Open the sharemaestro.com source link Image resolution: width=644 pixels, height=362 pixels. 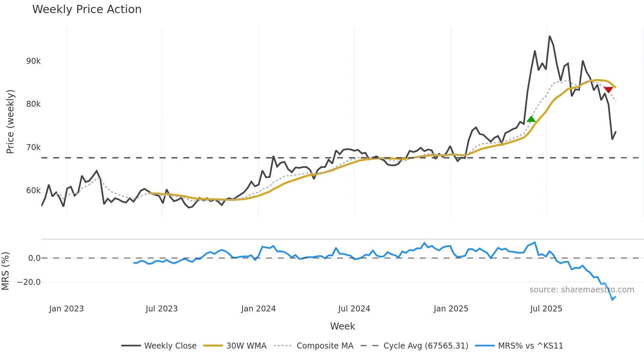[x=582, y=290]
